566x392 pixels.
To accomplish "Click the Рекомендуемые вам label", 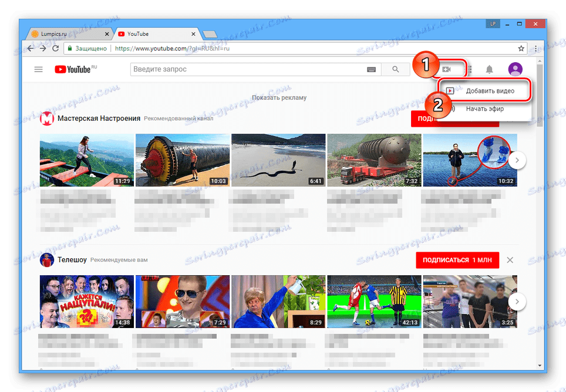I will click(119, 259).
